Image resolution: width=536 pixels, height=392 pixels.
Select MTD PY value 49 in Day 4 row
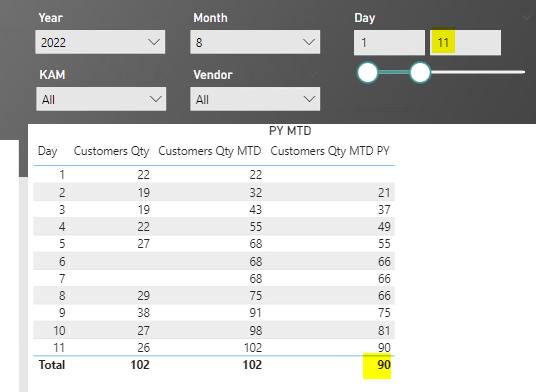click(384, 227)
